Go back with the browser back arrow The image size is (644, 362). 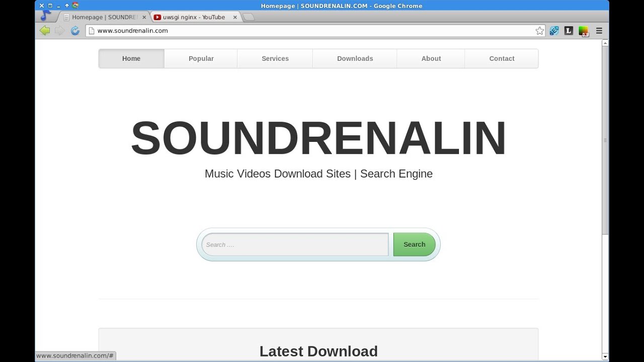(44, 31)
